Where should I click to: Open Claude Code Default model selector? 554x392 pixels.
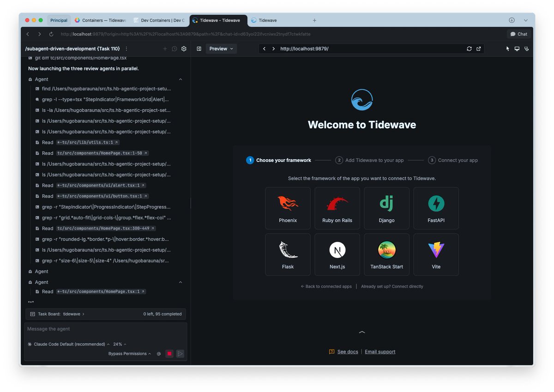point(68,344)
